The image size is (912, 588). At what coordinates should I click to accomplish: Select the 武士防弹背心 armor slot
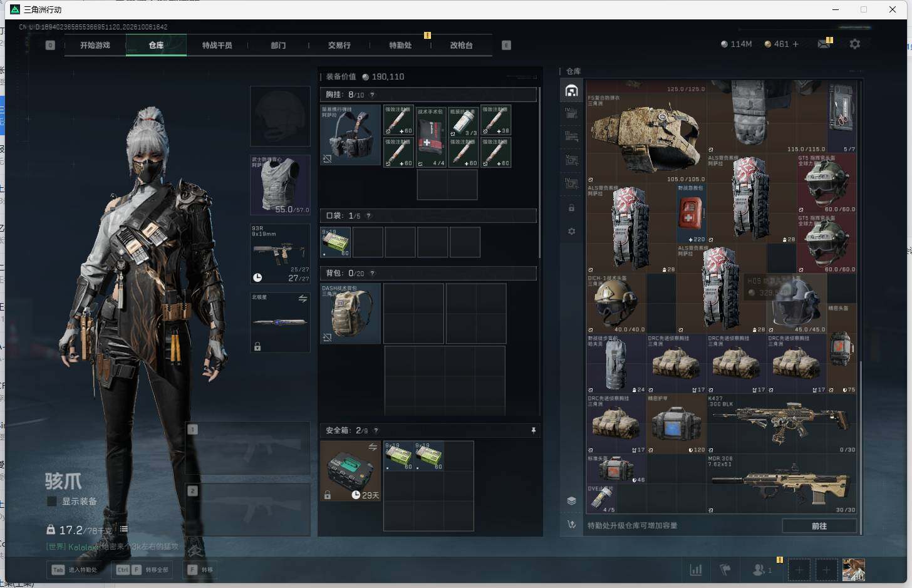(280, 185)
